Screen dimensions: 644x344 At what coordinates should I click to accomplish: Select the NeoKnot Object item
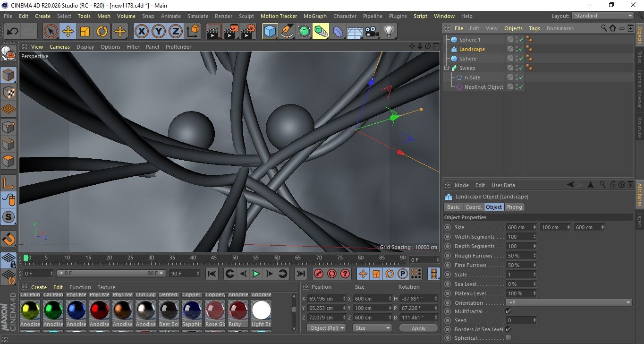483,87
